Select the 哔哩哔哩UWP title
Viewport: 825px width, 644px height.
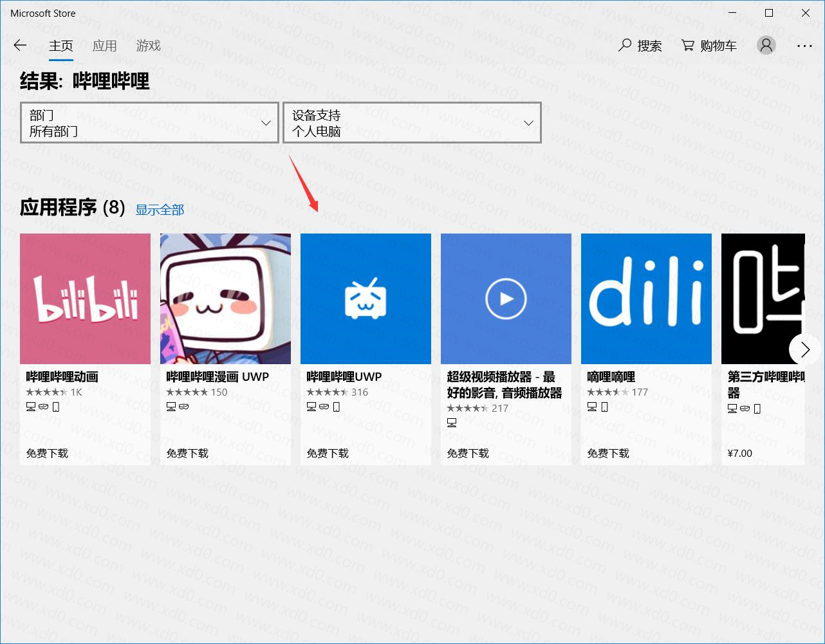click(344, 377)
